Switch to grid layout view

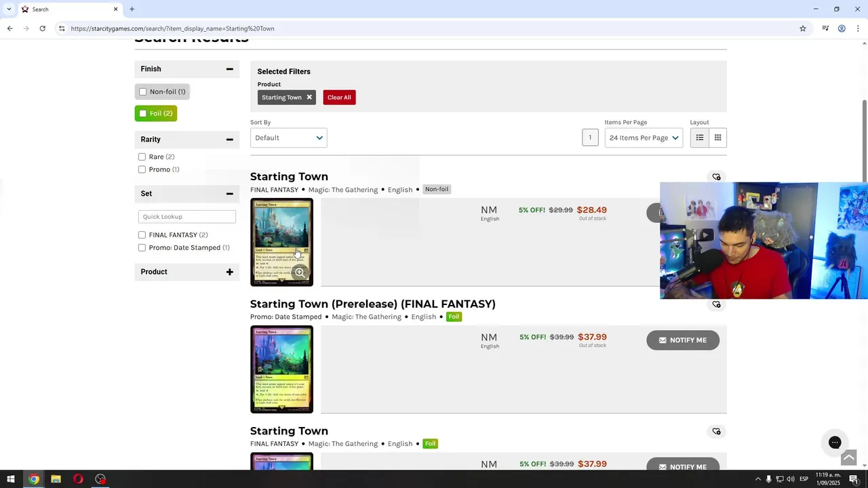717,138
